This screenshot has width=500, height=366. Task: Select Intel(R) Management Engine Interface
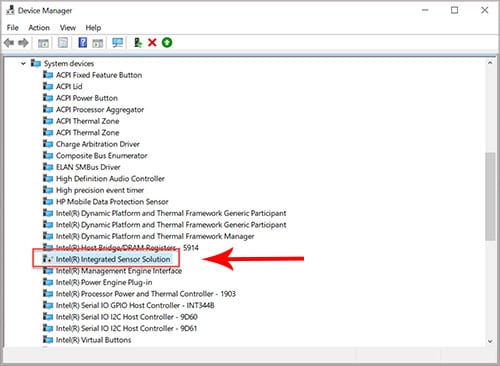tap(119, 271)
